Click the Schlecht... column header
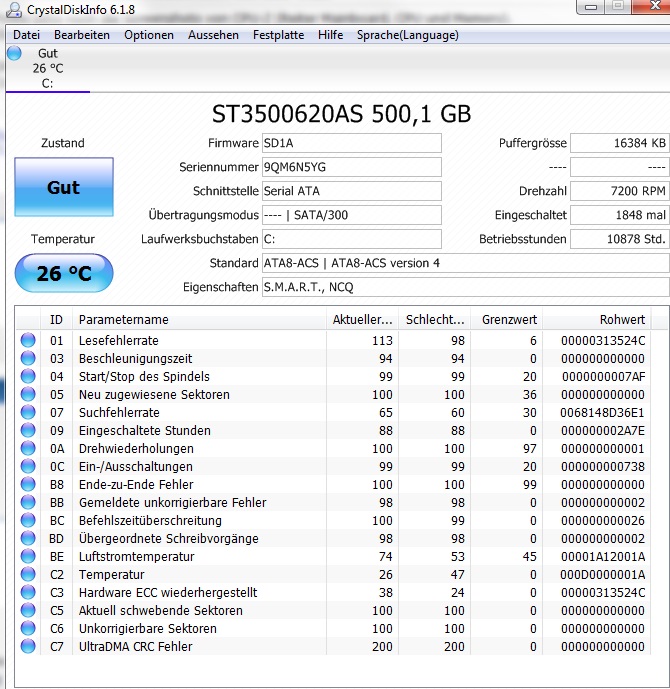Image resolution: width=670 pixels, height=689 pixels. point(435,319)
